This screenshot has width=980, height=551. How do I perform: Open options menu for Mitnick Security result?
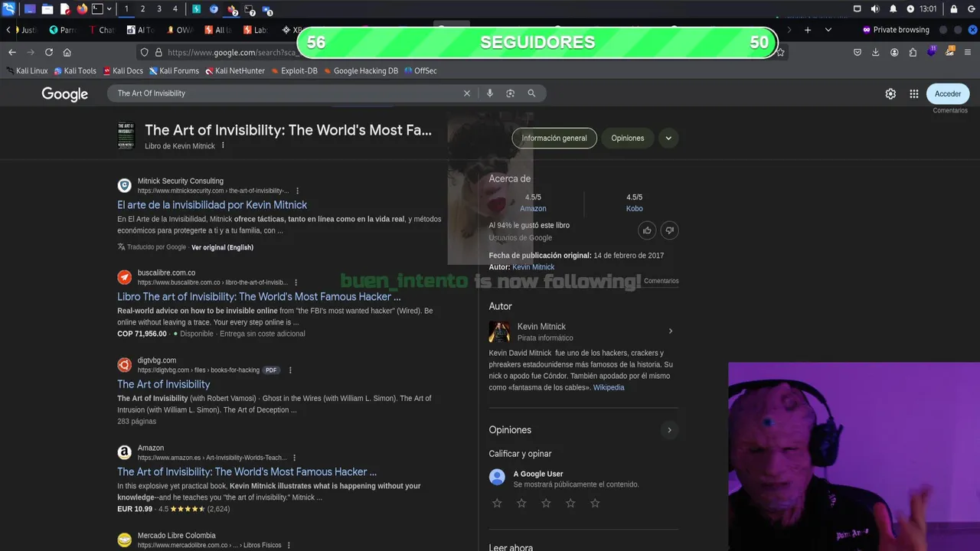(x=298, y=191)
